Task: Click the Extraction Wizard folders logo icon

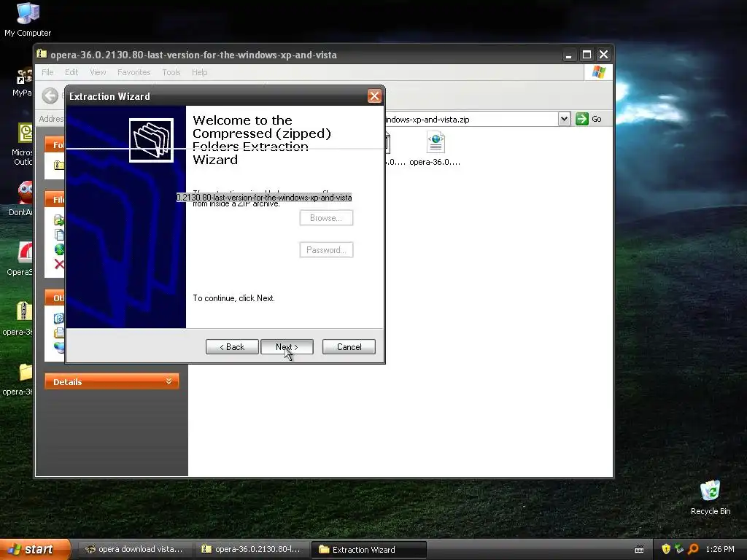Action: point(151,140)
